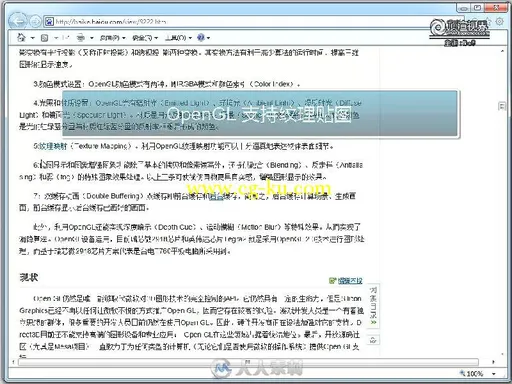The height and width of the screenshot is (384, 512).
Task: Open the 安全(S) safety menu
Action: (x=145, y=38)
